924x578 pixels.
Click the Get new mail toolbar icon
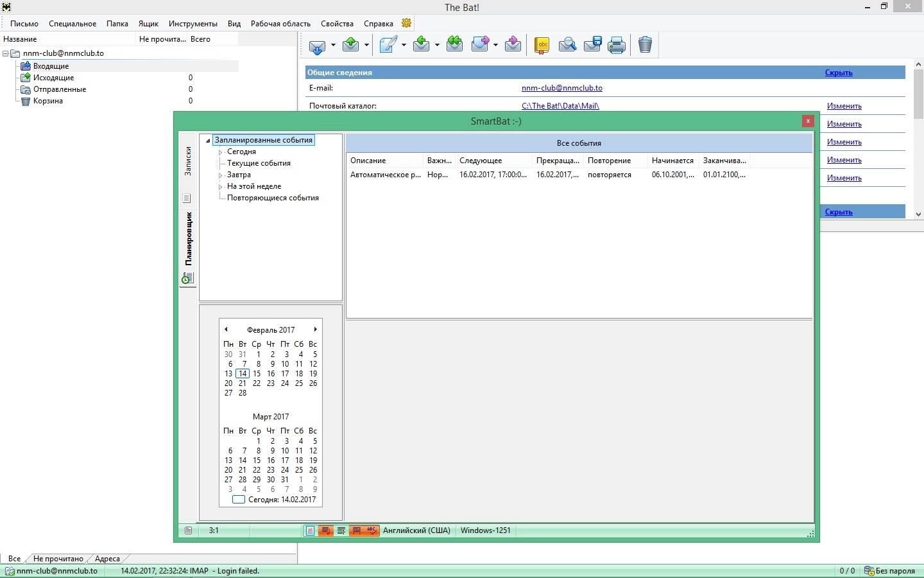click(x=317, y=45)
